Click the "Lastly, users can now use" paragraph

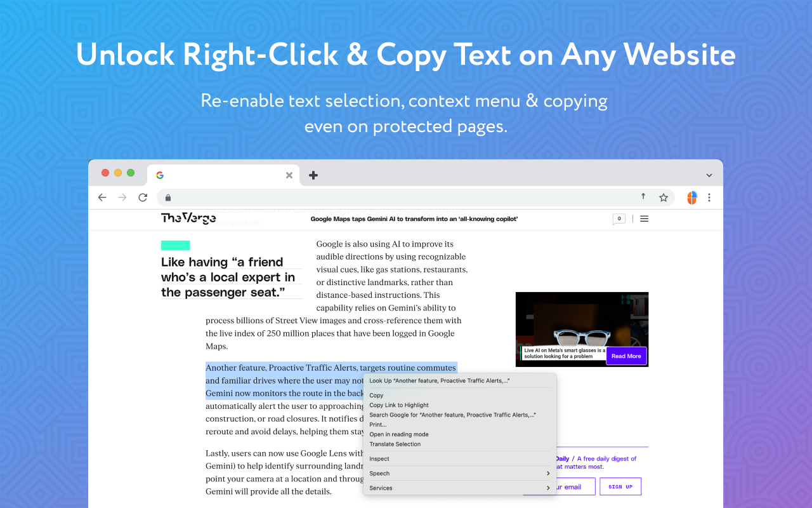pos(284,472)
